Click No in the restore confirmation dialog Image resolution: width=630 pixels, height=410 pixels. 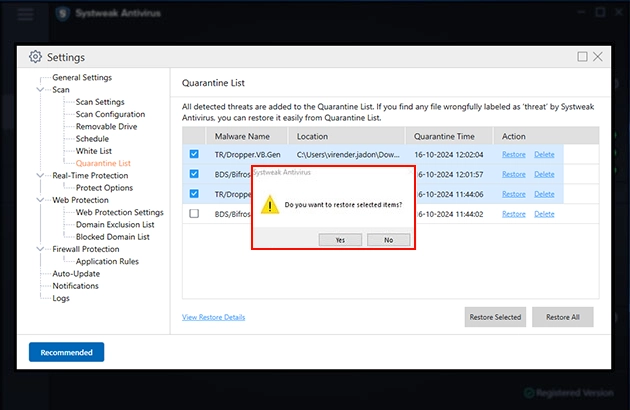coord(388,240)
